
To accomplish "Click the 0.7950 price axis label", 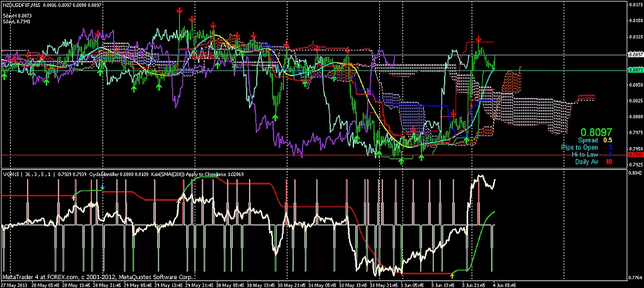I will coord(635,148).
